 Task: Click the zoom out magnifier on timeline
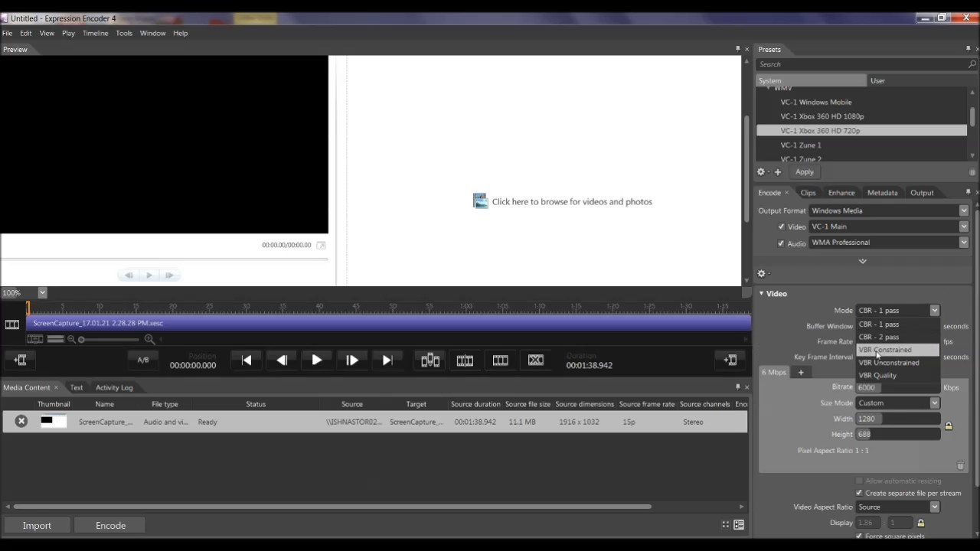(x=71, y=339)
